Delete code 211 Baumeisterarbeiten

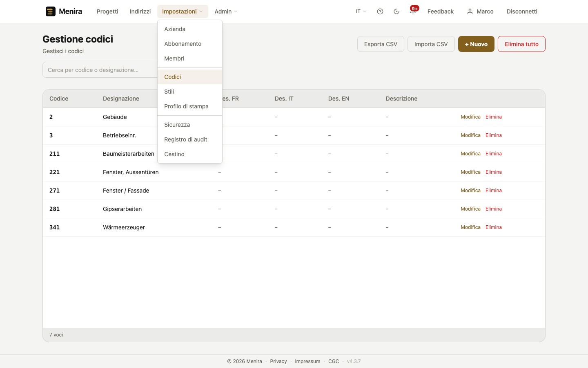coord(493,154)
